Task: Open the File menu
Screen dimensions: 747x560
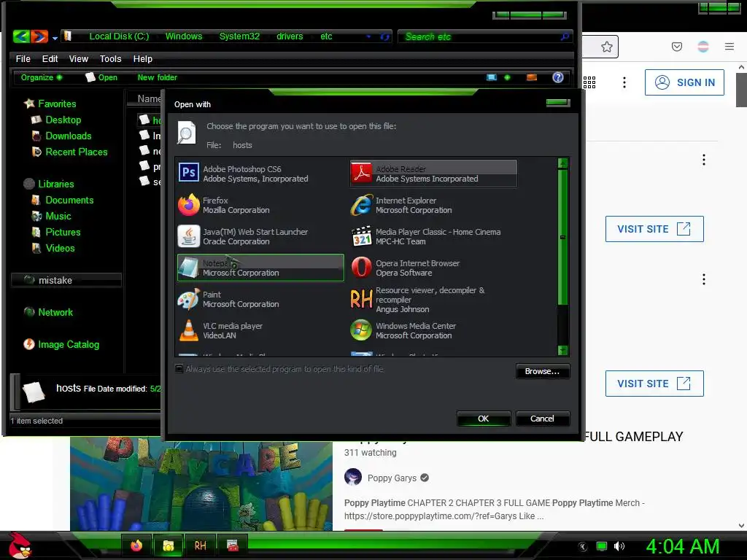Action: pos(23,58)
